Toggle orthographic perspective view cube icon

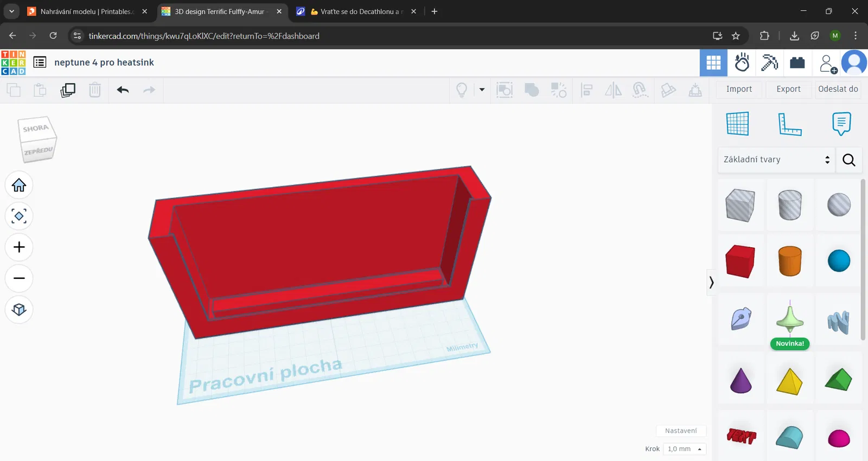(x=19, y=310)
